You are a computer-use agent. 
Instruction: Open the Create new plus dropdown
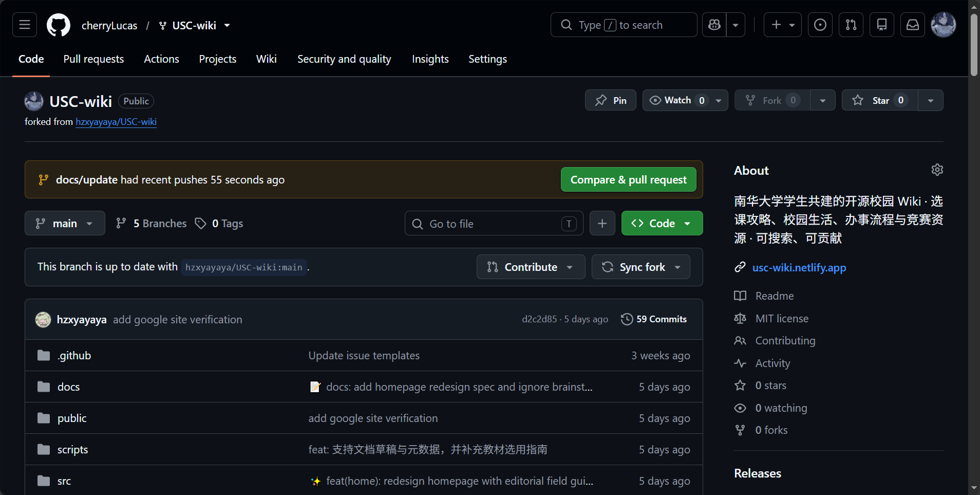(x=783, y=25)
